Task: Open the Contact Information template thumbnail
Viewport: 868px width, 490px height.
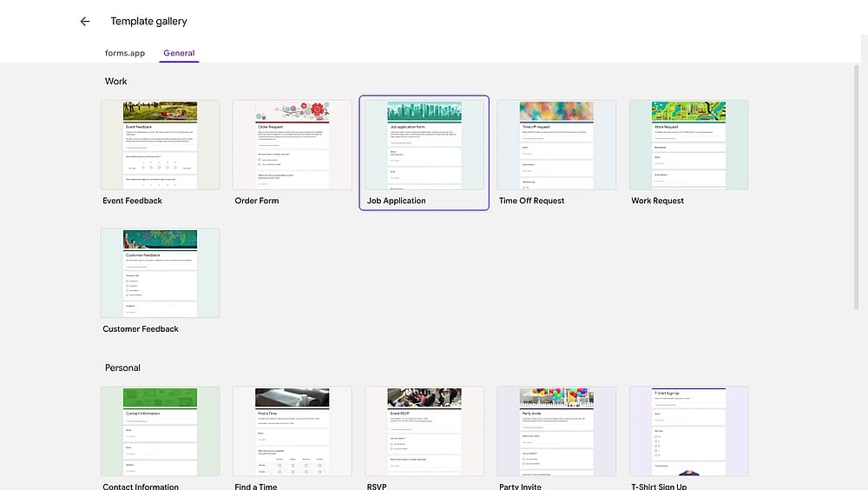Action: coord(160,431)
